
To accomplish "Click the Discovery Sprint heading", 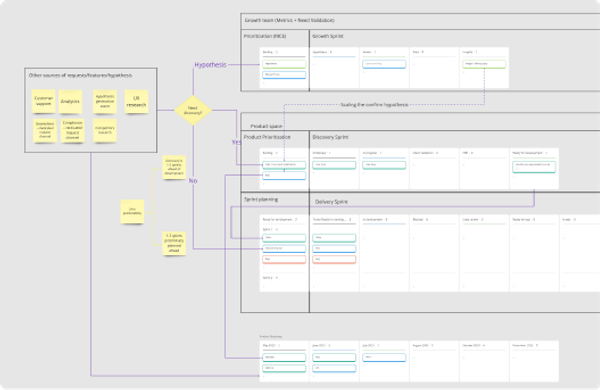I will (x=330, y=137).
